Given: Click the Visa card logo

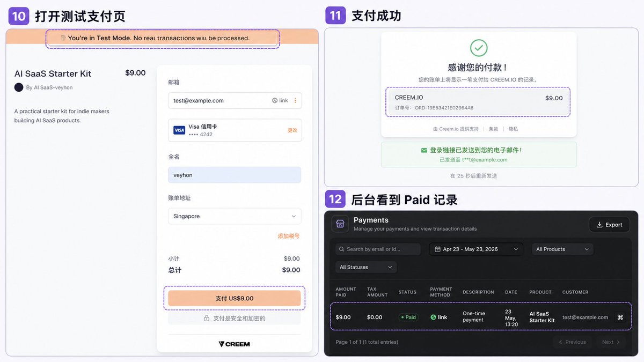Looking at the screenshot, I should coord(179,130).
